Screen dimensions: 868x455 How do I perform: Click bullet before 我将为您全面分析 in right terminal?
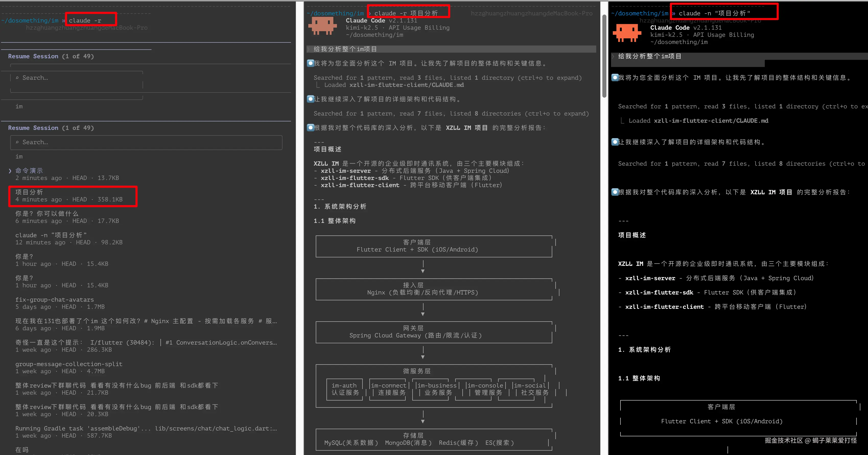click(x=615, y=77)
